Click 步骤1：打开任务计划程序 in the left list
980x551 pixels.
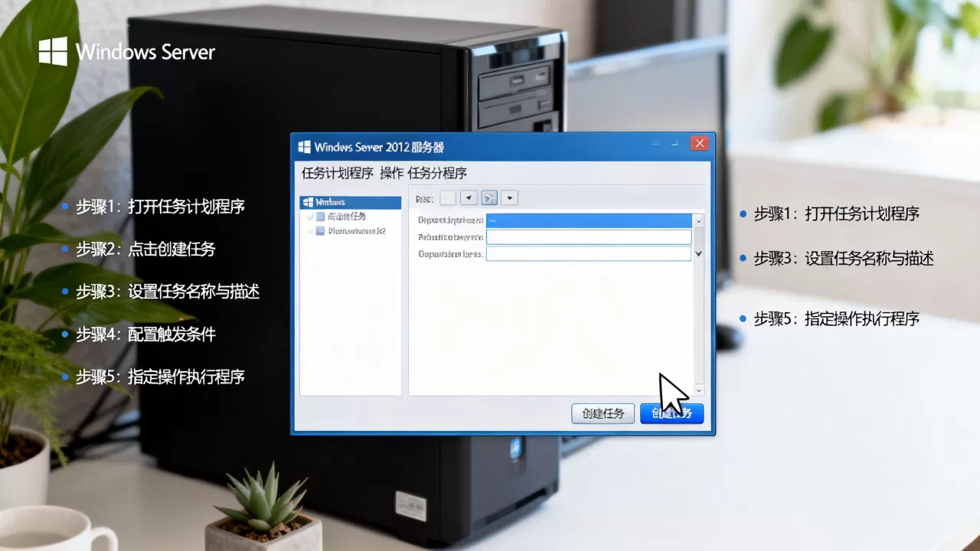(160, 207)
